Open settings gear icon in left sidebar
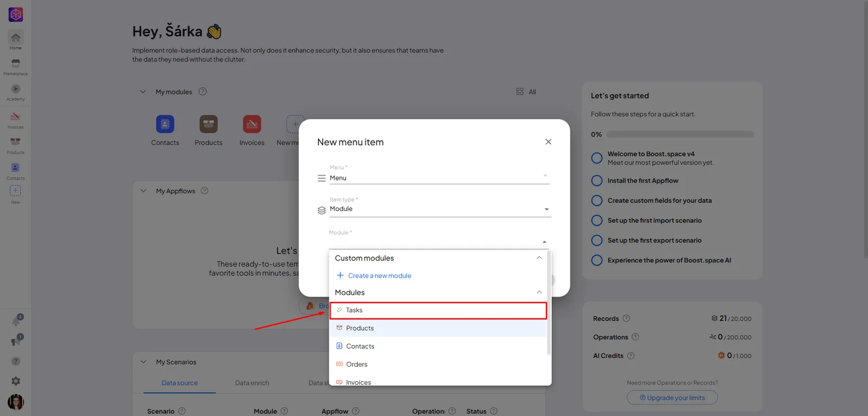The width and height of the screenshot is (868, 416). pyautogui.click(x=16, y=381)
